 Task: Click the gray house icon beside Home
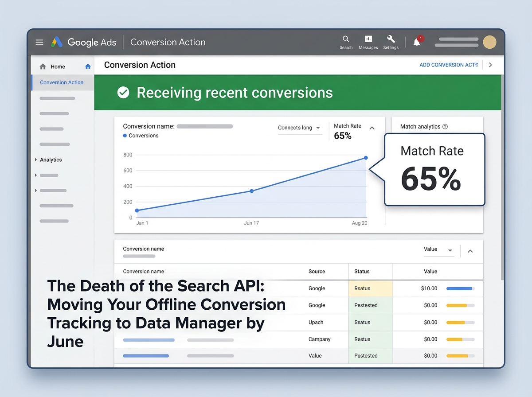coord(43,66)
